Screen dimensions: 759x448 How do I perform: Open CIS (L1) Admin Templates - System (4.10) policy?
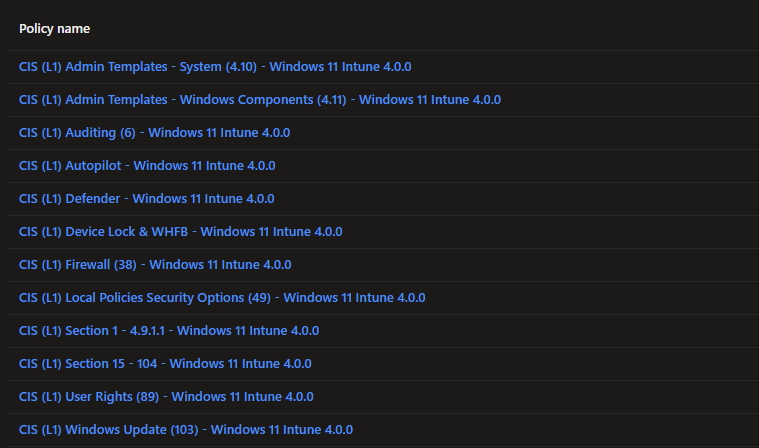tap(215, 67)
